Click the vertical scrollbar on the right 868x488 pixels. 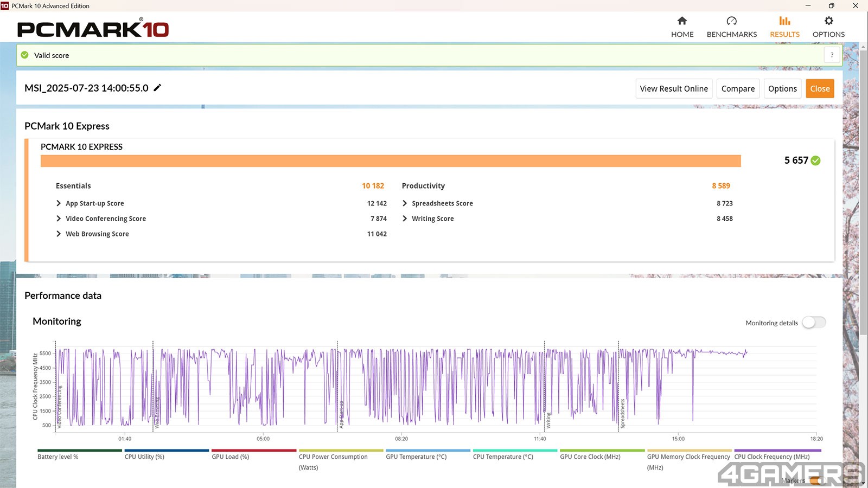click(x=863, y=190)
